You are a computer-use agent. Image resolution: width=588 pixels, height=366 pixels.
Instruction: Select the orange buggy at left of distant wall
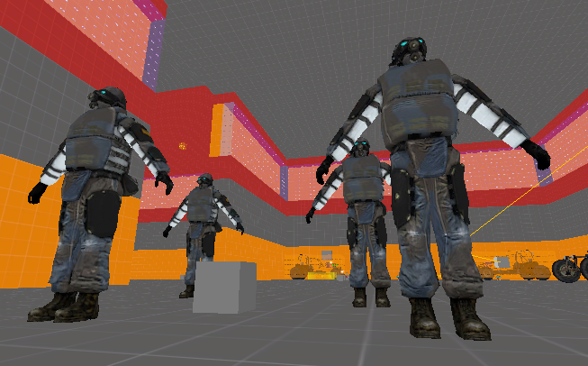(x=317, y=267)
